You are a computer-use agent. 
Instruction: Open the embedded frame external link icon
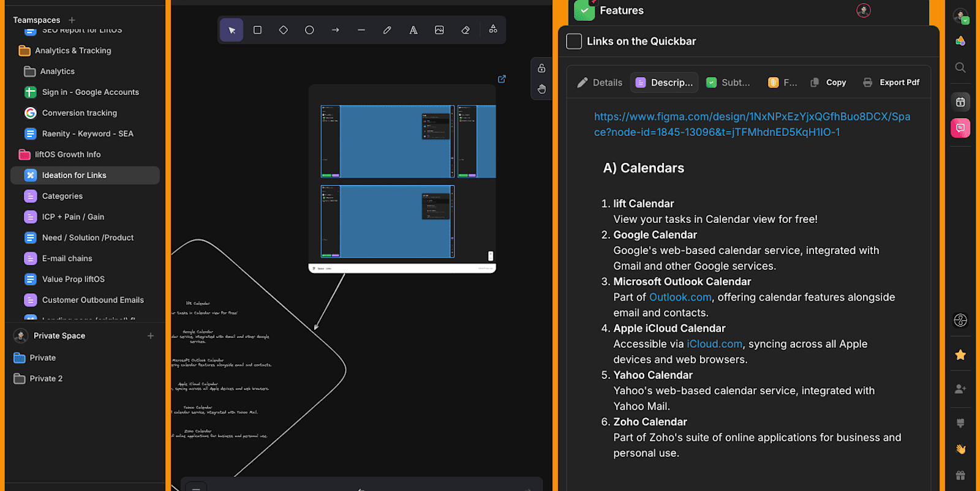[x=502, y=79]
